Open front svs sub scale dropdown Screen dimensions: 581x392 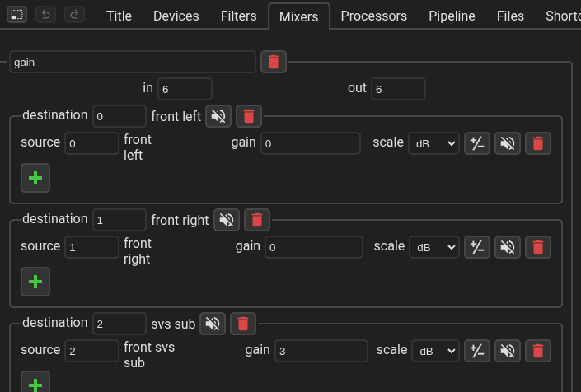(433, 351)
